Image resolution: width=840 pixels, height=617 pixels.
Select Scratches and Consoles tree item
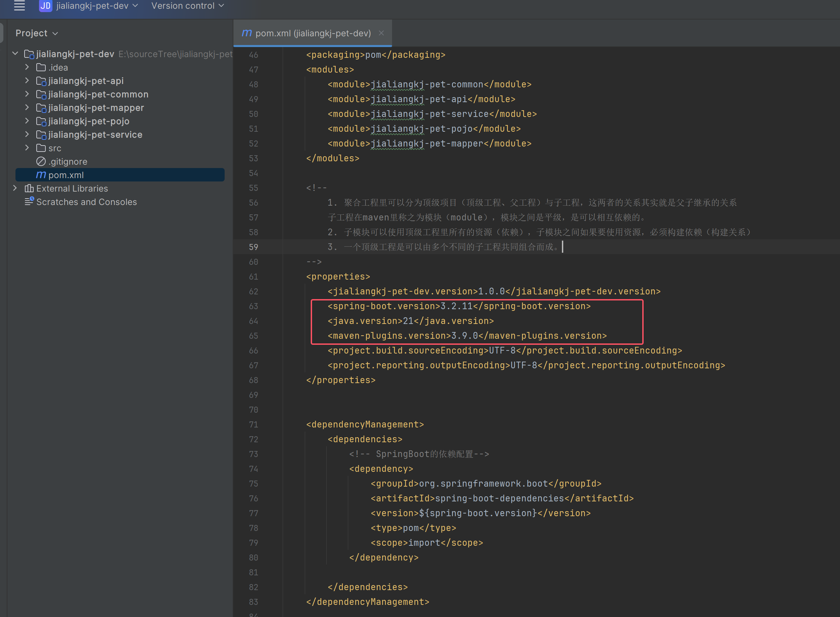click(x=86, y=202)
